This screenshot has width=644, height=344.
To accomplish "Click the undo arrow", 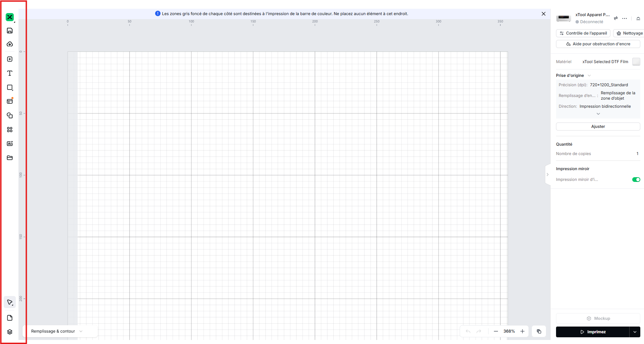I will 468,331.
